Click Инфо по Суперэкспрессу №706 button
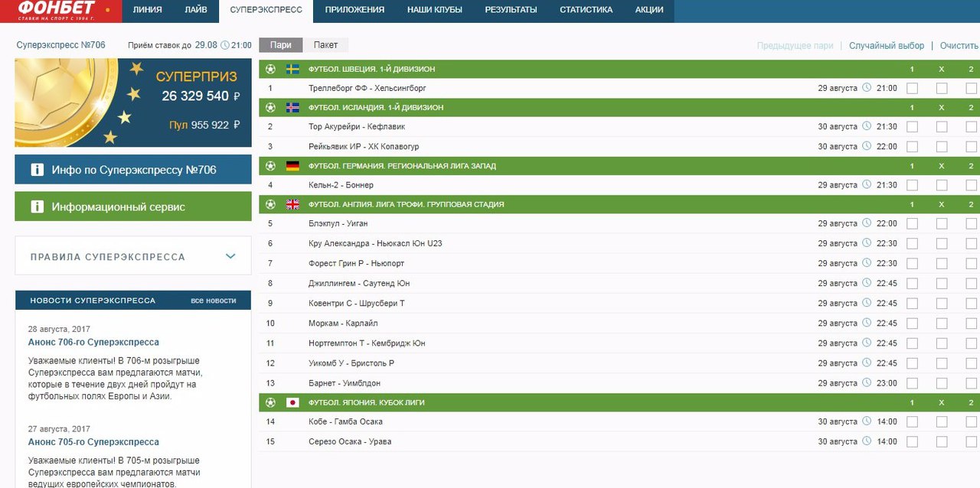 point(133,170)
